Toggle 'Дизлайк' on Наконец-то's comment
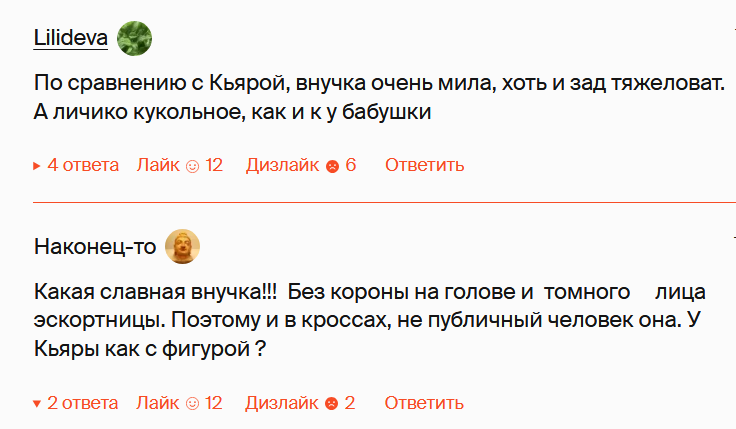The width and height of the screenshot is (736, 429). tap(281, 404)
